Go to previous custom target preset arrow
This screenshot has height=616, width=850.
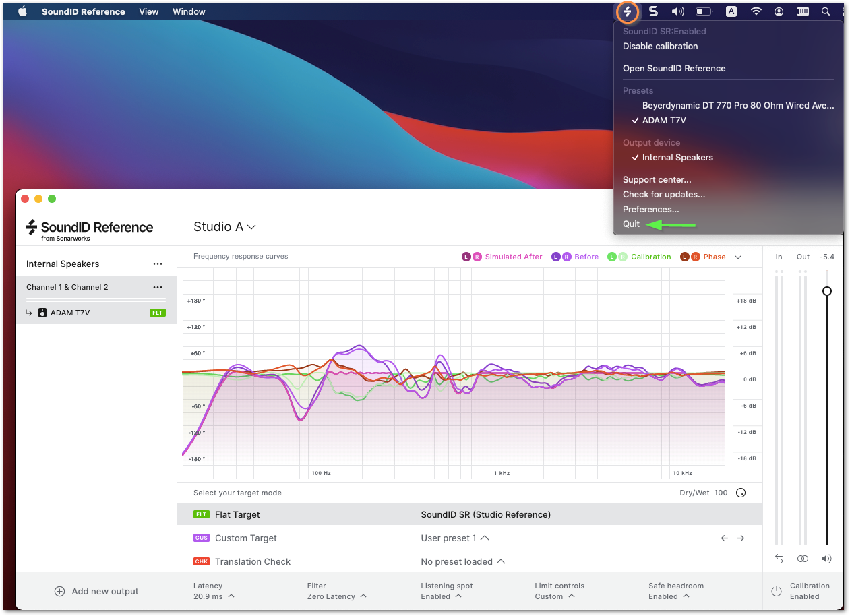click(725, 538)
